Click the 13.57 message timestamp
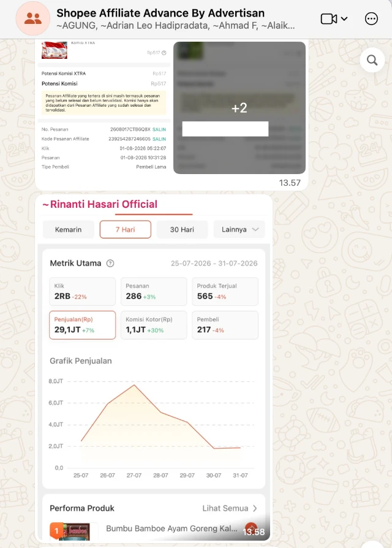This screenshot has width=392, height=548. (x=290, y=183)
